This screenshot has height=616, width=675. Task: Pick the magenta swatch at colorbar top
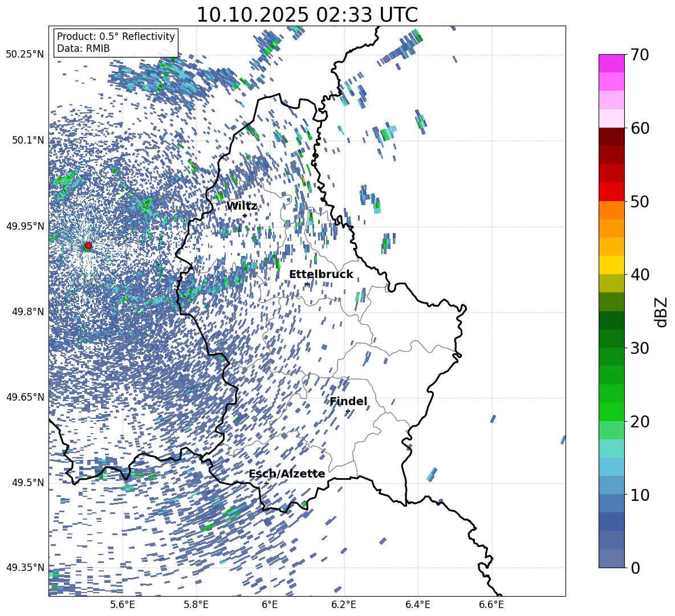pos(611,63)
